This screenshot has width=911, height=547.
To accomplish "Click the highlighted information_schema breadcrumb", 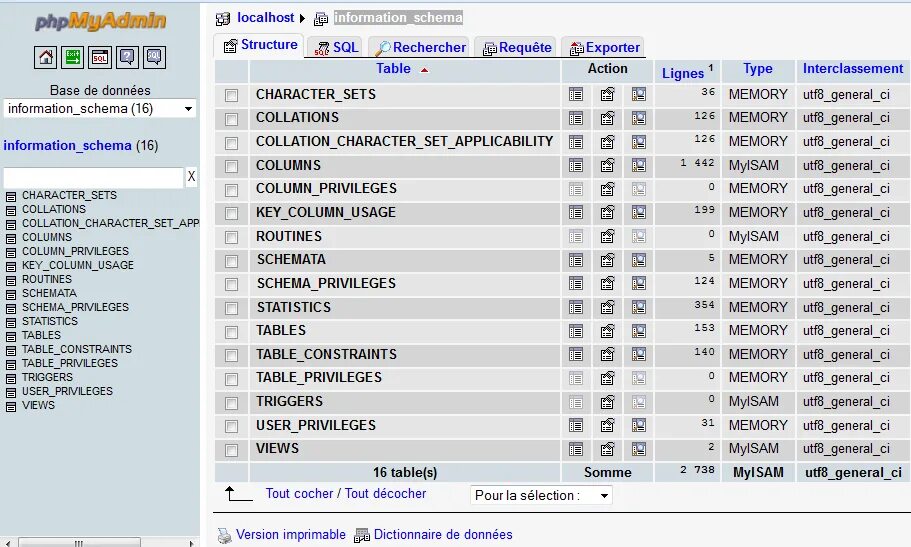I will [x=398, y=17].
